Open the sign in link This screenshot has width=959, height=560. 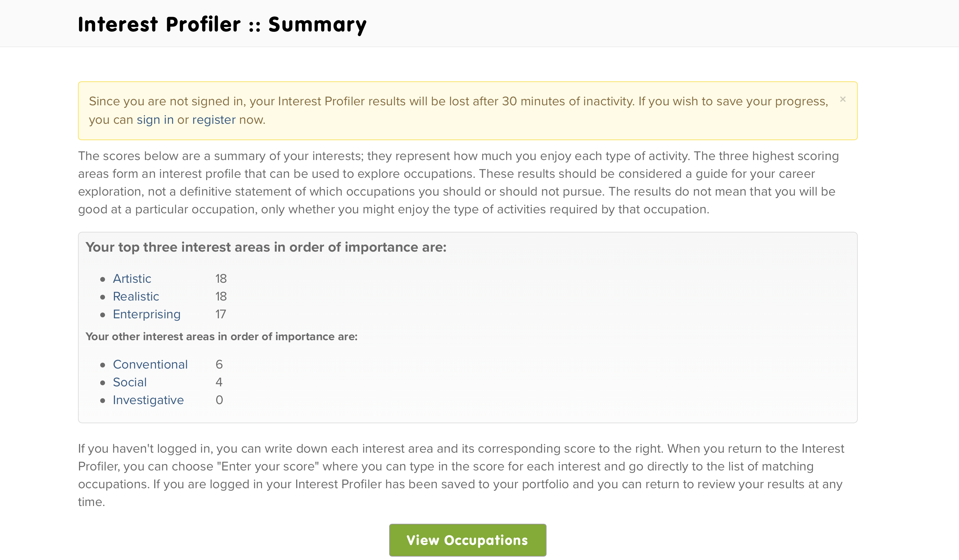click(155, 120)
